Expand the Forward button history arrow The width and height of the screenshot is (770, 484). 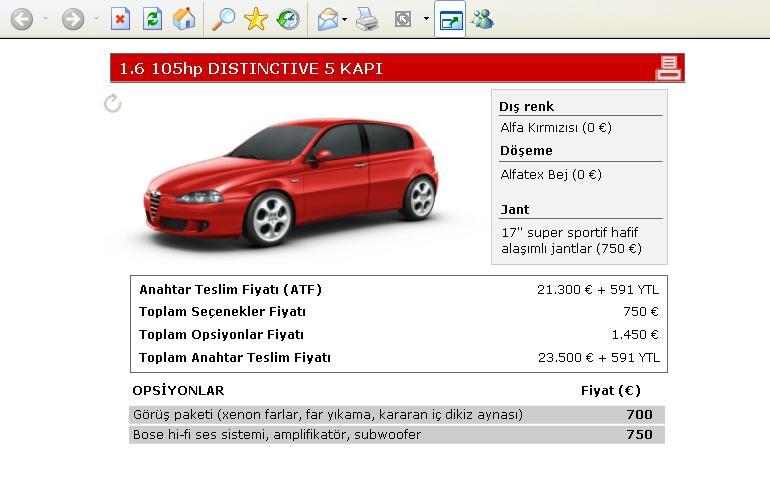click(x=96, y=19)
